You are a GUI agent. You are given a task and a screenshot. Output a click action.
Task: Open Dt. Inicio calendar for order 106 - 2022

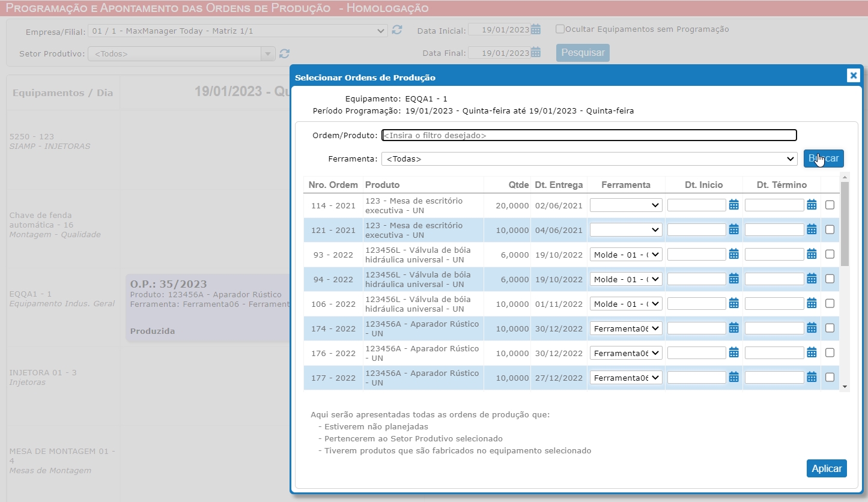[x=733, y=303]
